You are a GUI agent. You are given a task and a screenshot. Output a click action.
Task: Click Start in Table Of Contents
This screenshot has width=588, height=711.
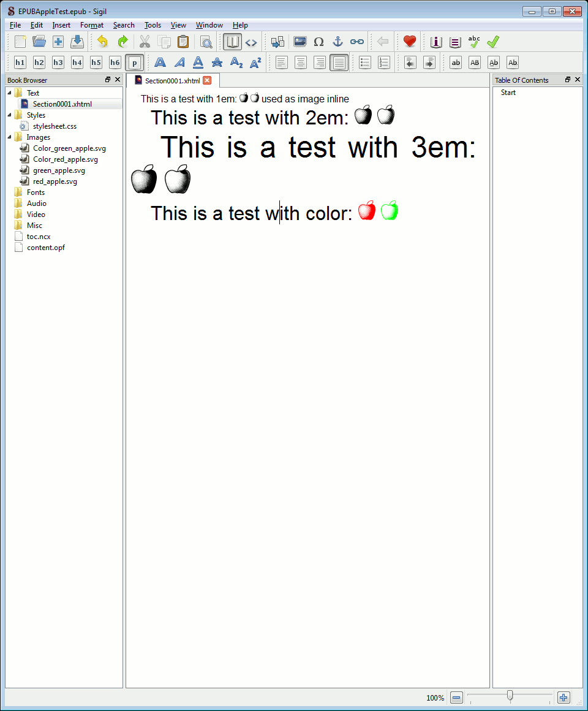click(x=508, y=93)
